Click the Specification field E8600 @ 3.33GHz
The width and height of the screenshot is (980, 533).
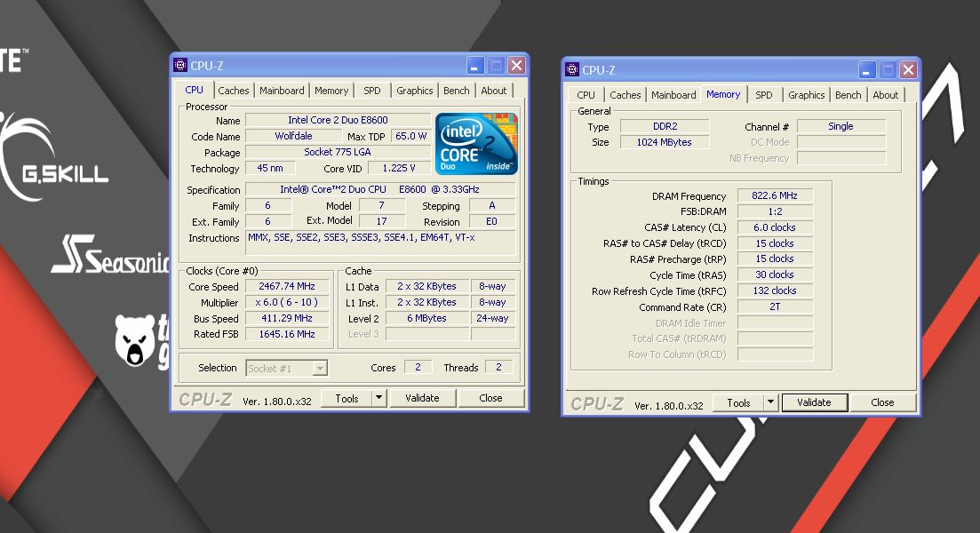[x=380, y=189]
